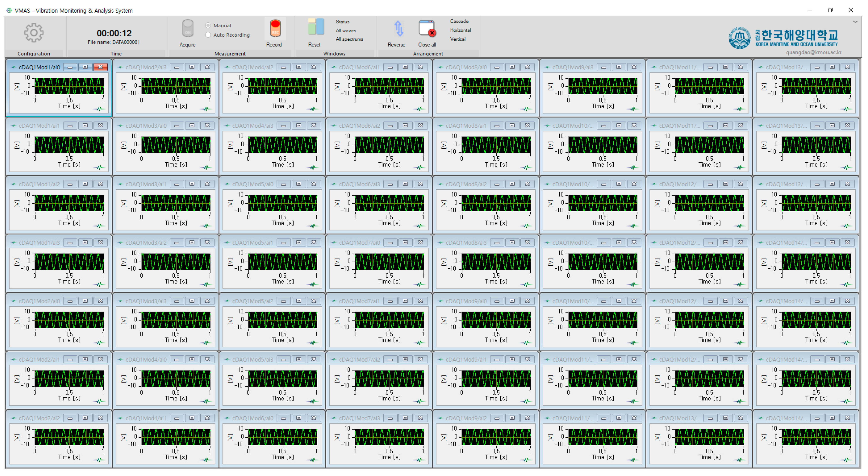
Task: Minimize the cDAQ1Mod1/ai3 child window
Action: click(70, 242)
